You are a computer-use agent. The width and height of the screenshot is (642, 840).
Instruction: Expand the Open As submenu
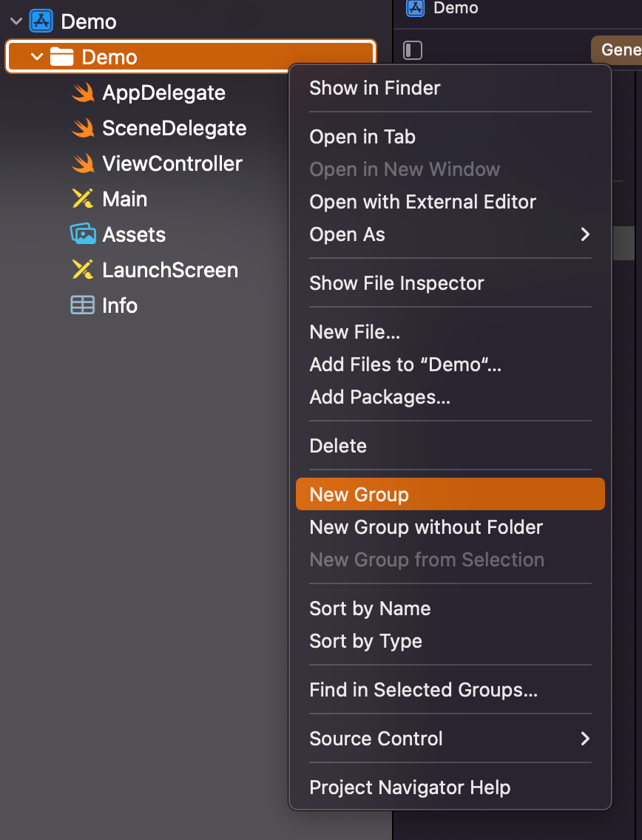coord(584,234)
